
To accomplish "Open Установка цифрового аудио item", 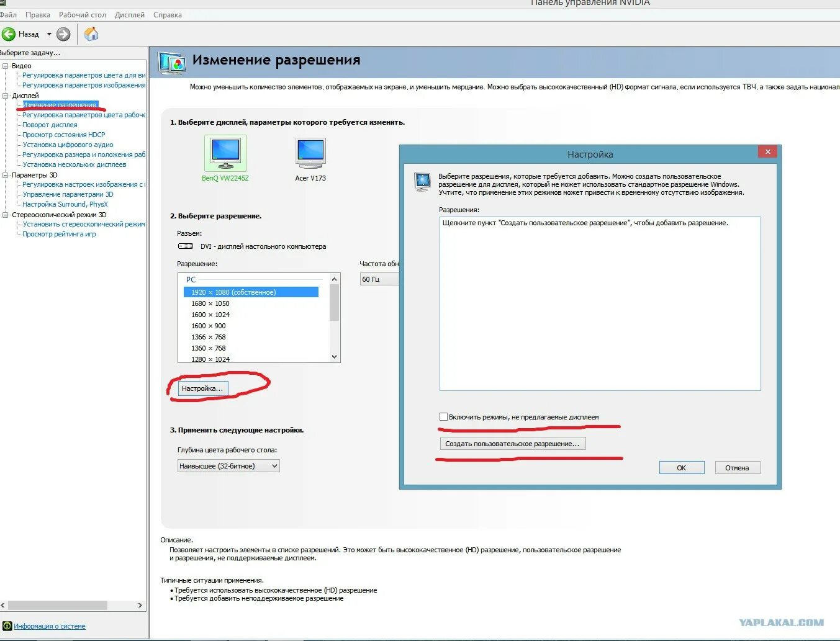I will point(68,145).
